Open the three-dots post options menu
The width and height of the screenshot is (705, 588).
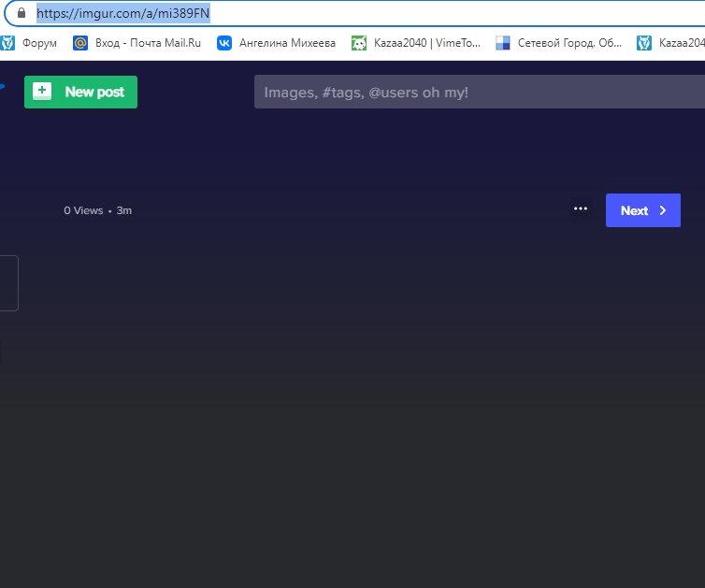tap(581, 209)
